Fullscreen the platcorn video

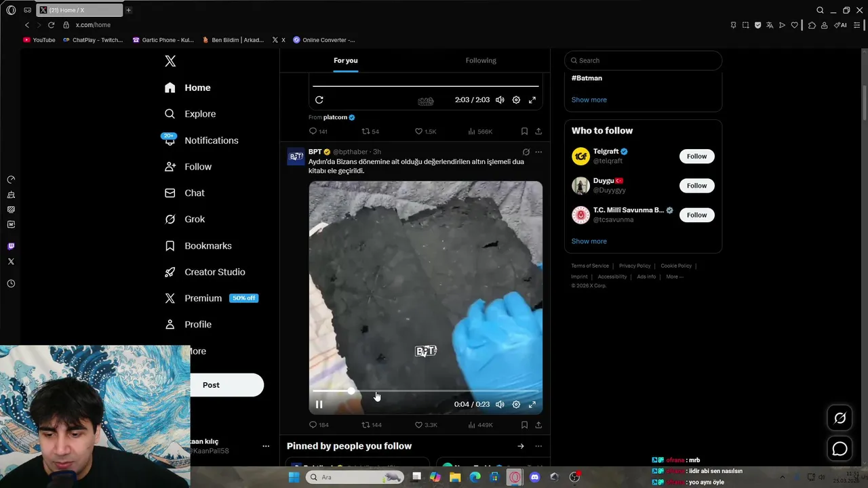tap(532, 100)
